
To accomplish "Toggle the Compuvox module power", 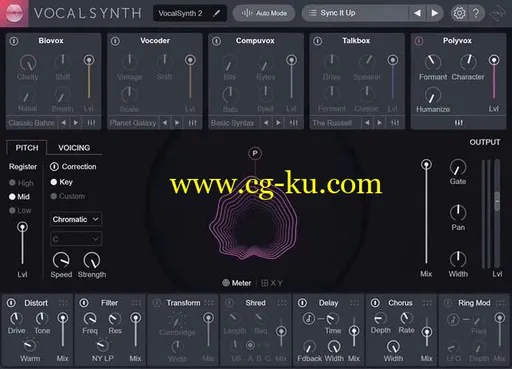I will [216, 41].
